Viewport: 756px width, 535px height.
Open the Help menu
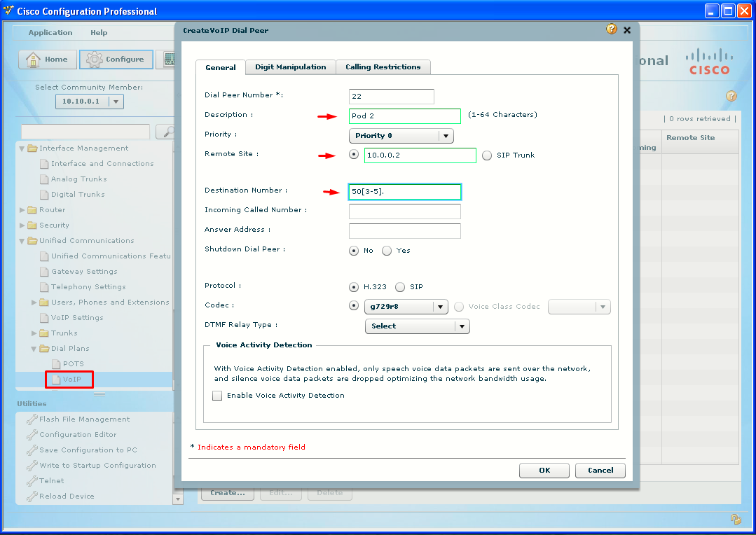[x=99, y=32]
